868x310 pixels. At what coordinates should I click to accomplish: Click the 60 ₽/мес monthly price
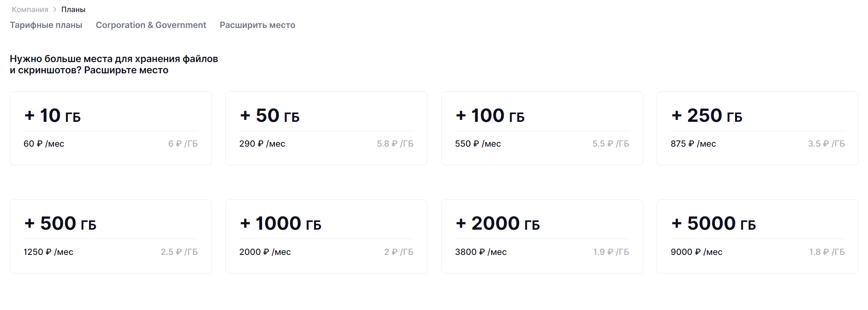click(44, 144)
